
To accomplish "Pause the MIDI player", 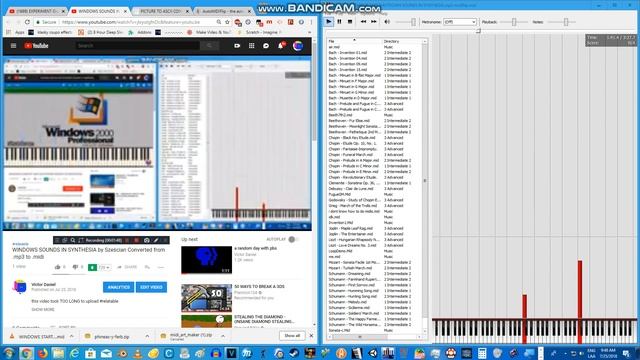I will click(x=339, y=22).
